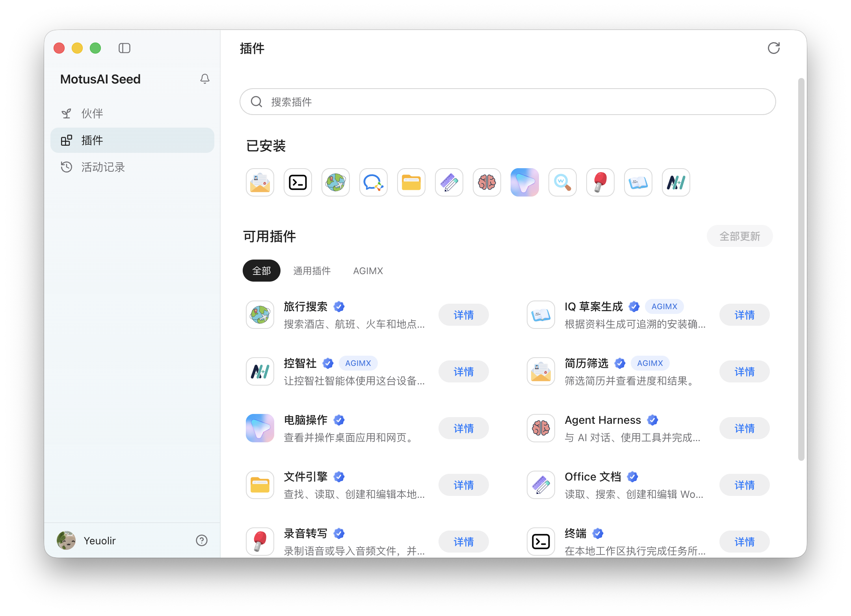This screenshot has width=851, height=616.
Task: Open the Yeuolir user profile
Action: point(87,540)
